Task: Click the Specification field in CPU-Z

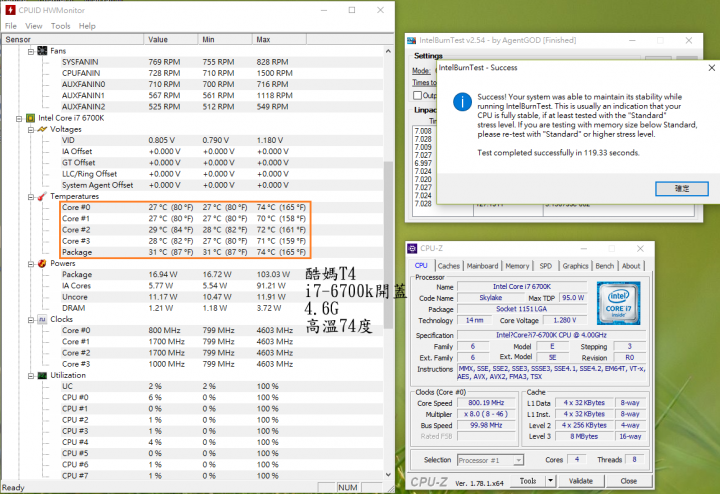Action: point(551,335)
